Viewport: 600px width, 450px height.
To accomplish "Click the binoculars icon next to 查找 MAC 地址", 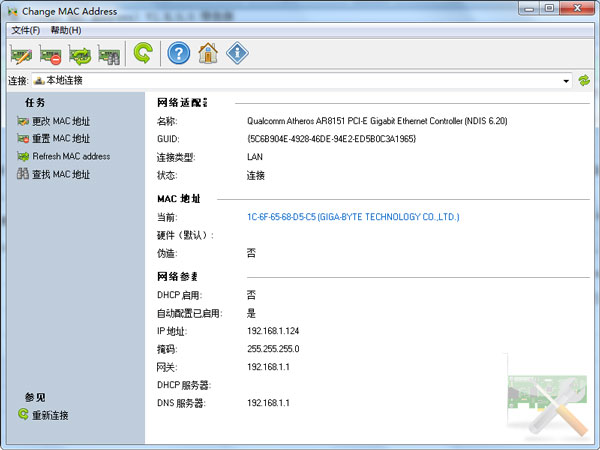I will click(x=23, y=174).
